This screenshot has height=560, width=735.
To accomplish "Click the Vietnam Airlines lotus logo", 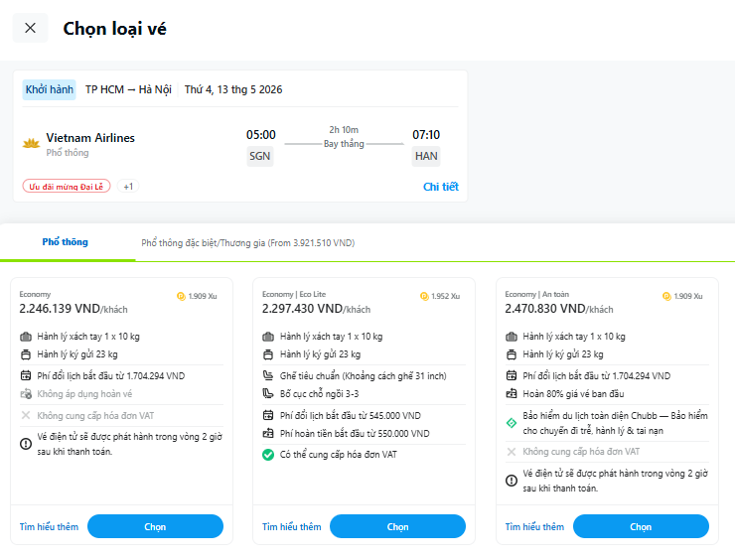I will [x=31, y=144].
